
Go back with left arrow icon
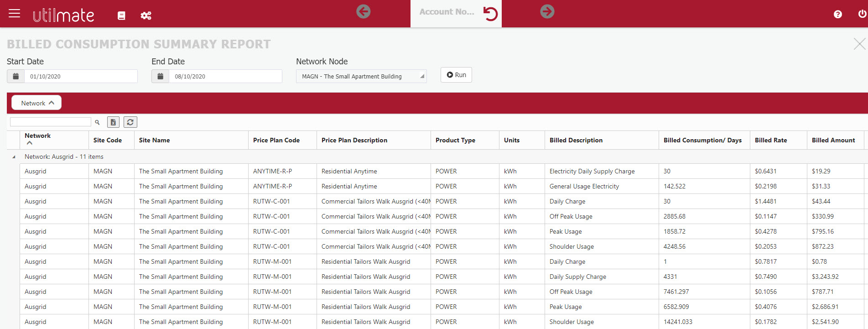(x=363, y=11)
